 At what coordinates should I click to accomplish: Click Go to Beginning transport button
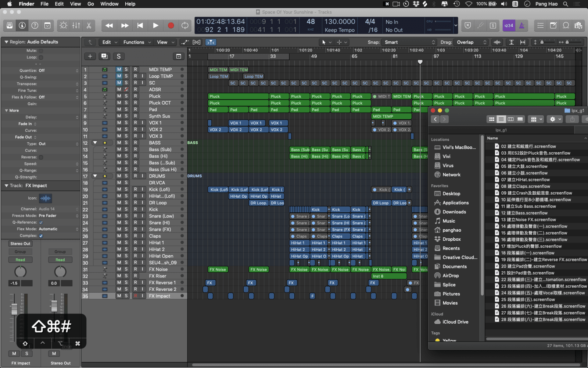(140, 25)
